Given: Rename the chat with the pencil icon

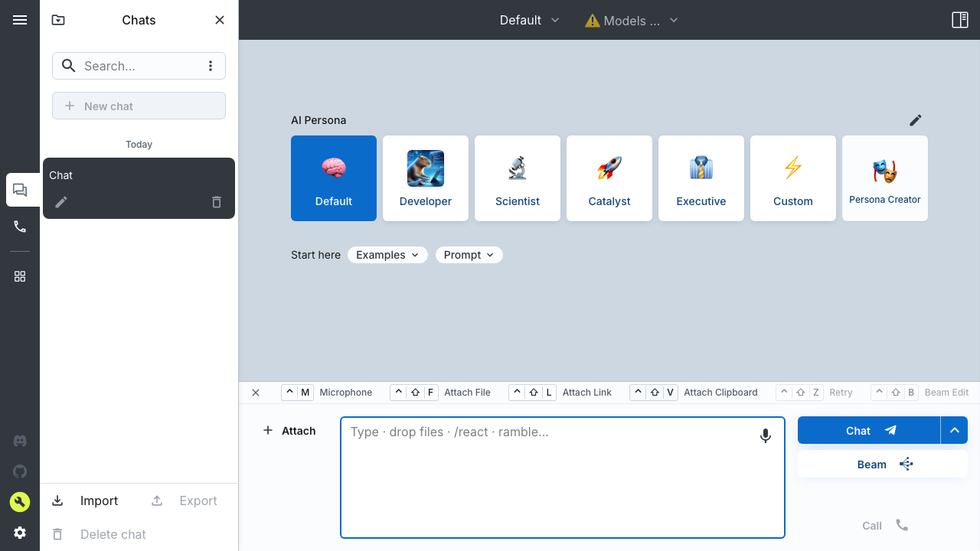Looking at the screenshot, I should point(61,202).
